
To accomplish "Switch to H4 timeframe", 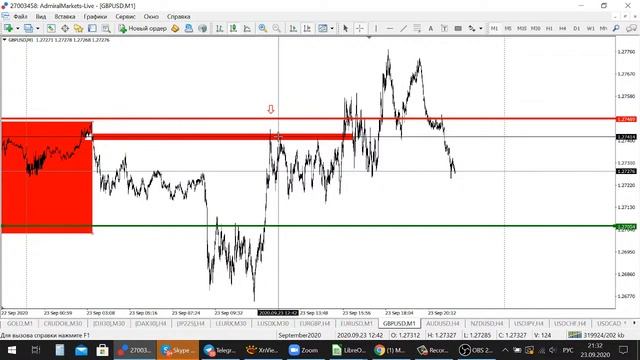I will (563, 28).
